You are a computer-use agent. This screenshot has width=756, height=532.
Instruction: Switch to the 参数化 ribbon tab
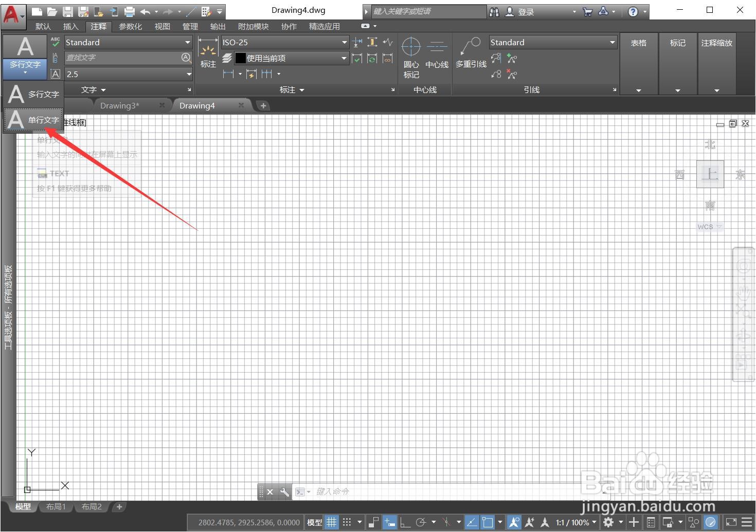[131, 26]
